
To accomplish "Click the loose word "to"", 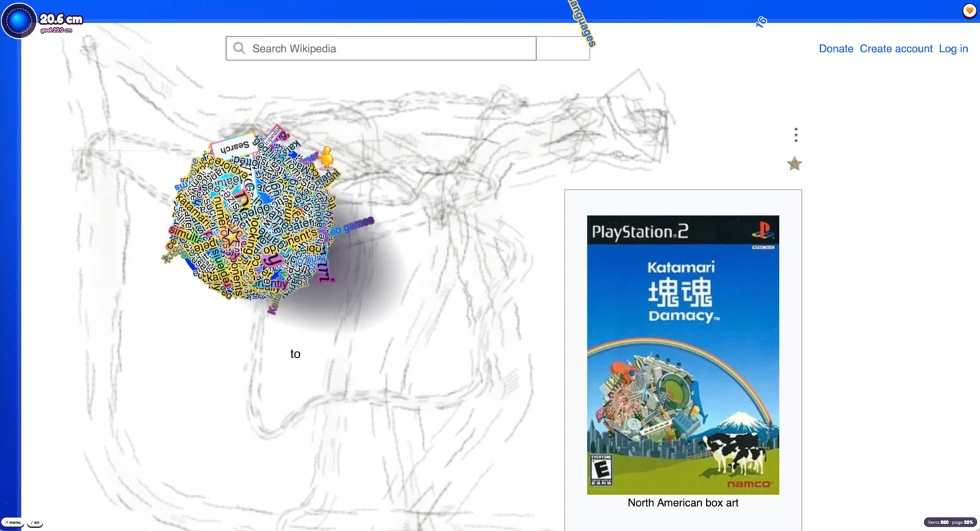I will pos(295,354).
